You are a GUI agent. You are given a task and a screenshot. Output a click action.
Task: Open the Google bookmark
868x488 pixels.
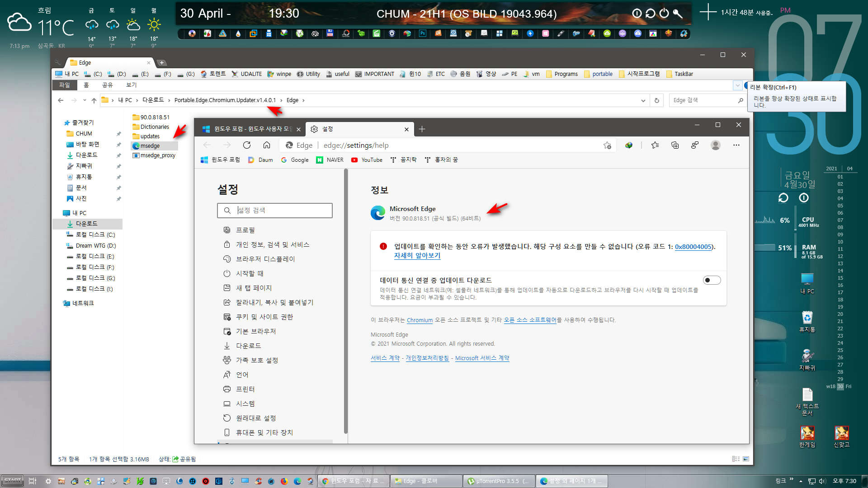pos(295,160)
